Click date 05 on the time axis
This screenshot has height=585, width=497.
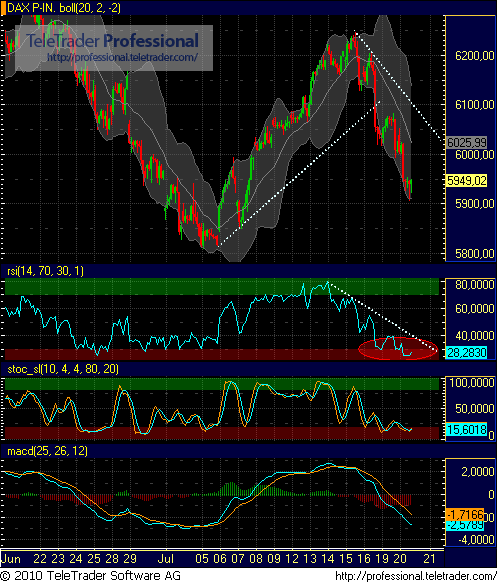coord(202,559)
